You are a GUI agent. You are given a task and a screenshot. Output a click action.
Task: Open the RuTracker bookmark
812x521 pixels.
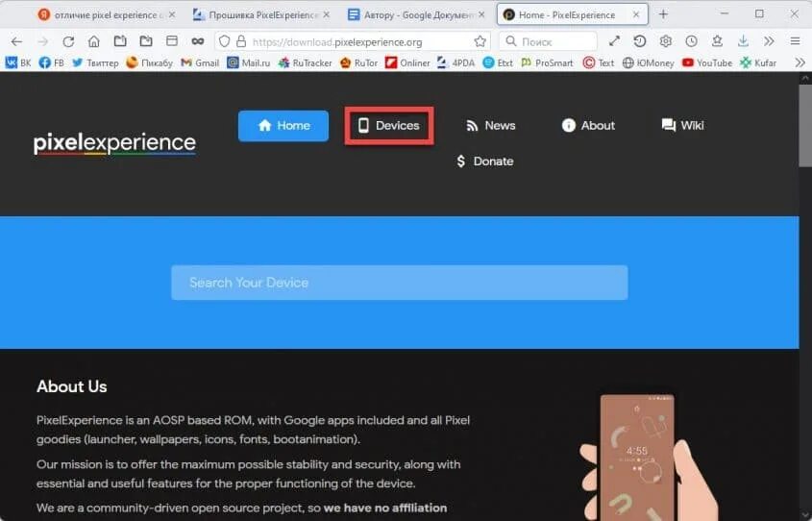[305, 62]
